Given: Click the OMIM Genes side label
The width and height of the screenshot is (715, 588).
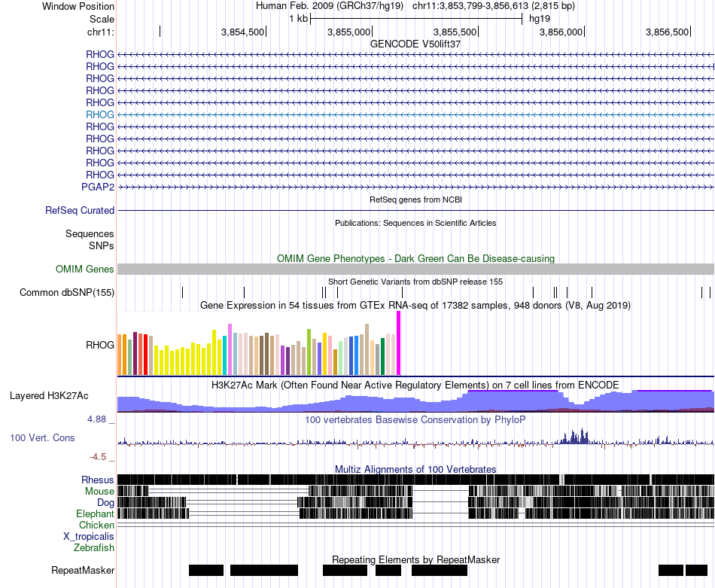Looking at the screenshot, I should pyautogui.click(x=84, y=269).
